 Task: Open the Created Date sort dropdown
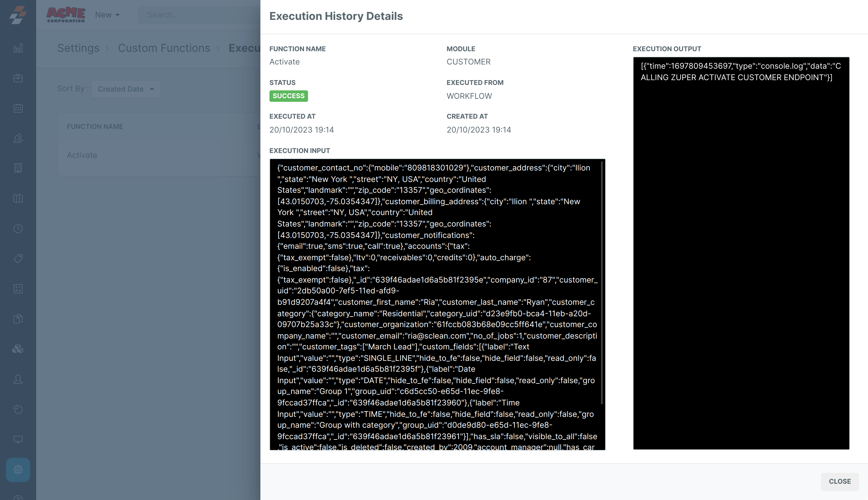(x=126, y=89)
